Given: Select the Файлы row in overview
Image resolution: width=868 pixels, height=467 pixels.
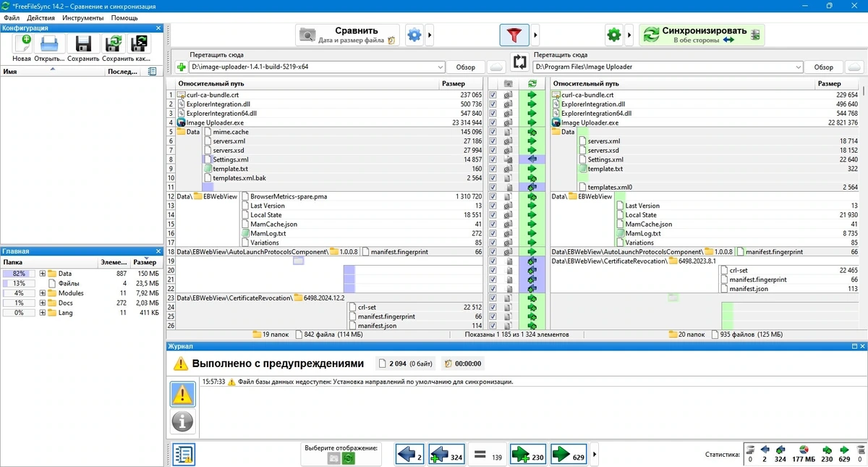Looking at the screenshot, I should (x=82, y=284).
